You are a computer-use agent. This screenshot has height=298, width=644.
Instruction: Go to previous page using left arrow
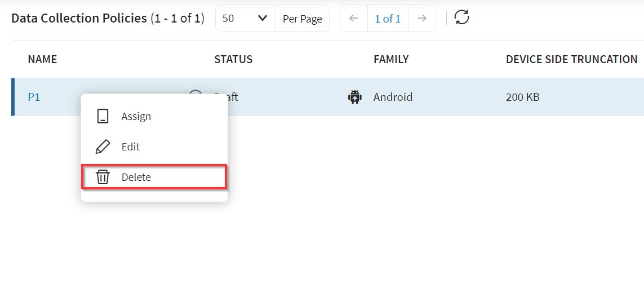[354, 19]
